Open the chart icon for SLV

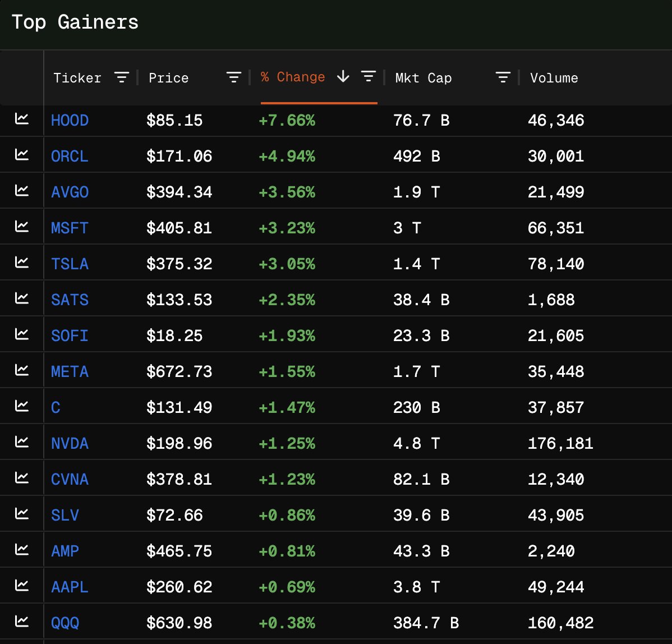pos(22,514)
